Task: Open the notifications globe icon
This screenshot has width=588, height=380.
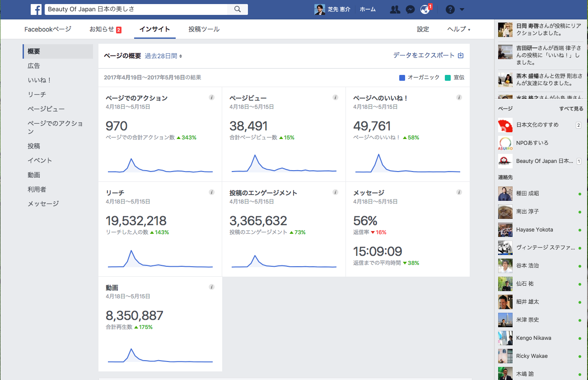Action: 425,9
